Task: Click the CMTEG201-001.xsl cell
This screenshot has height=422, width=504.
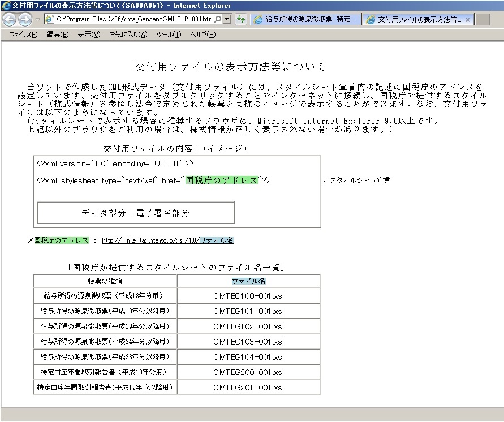Action: [x=248, y=387]
